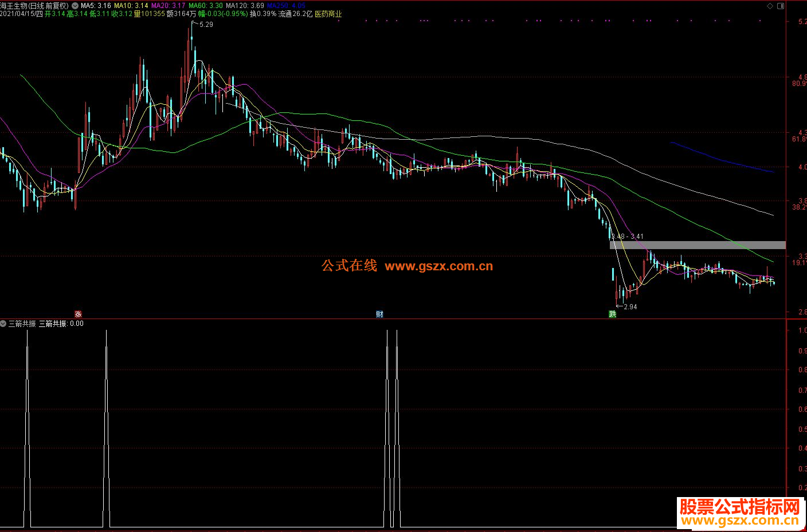The image size is (807, 532).
Task: Click the diamond icon at top right
Action: pos(770,6)
